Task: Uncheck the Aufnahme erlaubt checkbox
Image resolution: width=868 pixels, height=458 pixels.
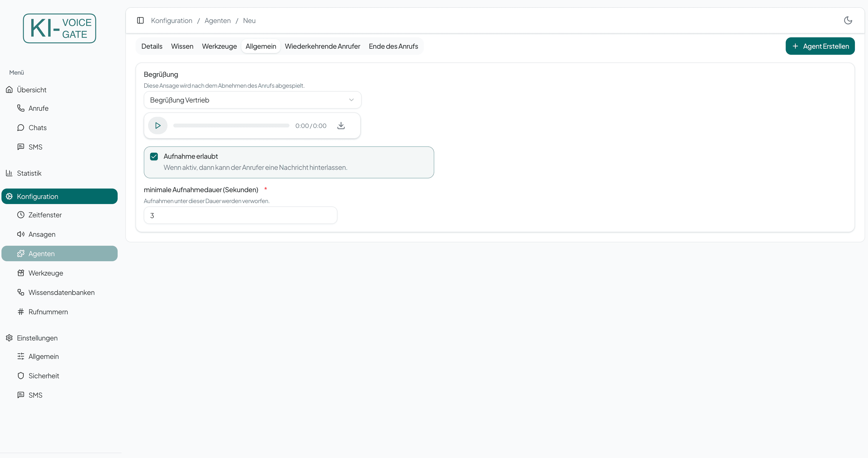Action: [x=154, y=157]
